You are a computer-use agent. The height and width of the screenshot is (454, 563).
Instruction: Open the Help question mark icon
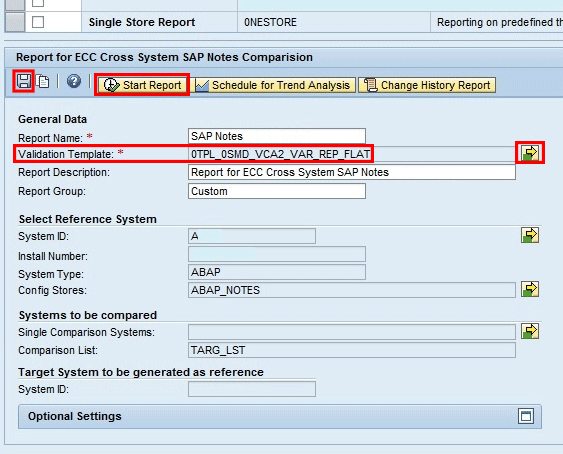74,81
